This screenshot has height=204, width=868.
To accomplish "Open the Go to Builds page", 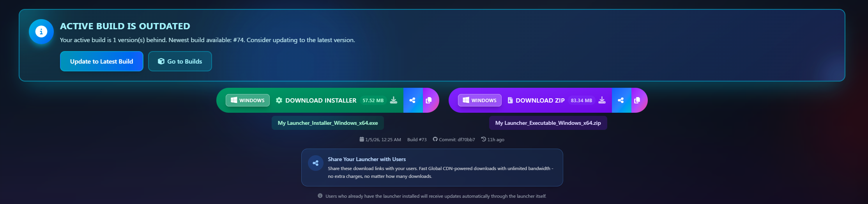I will [x=180, y=61].
